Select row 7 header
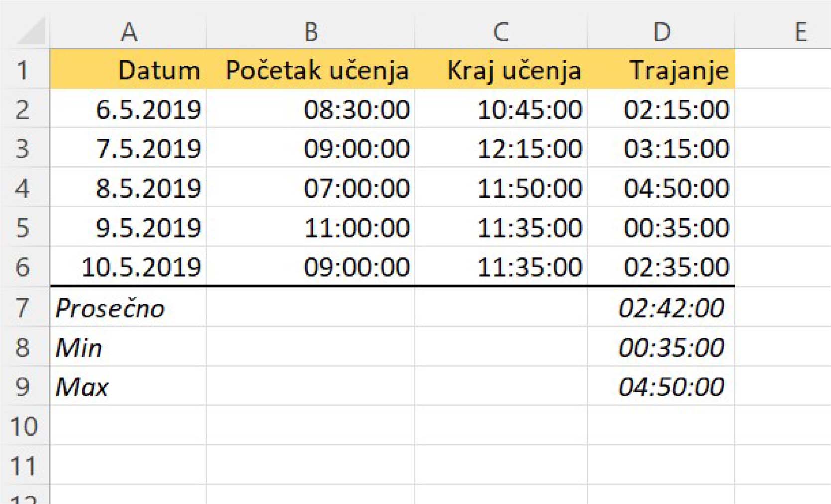Viewport: 831px width, 504px height. (23, 308)
